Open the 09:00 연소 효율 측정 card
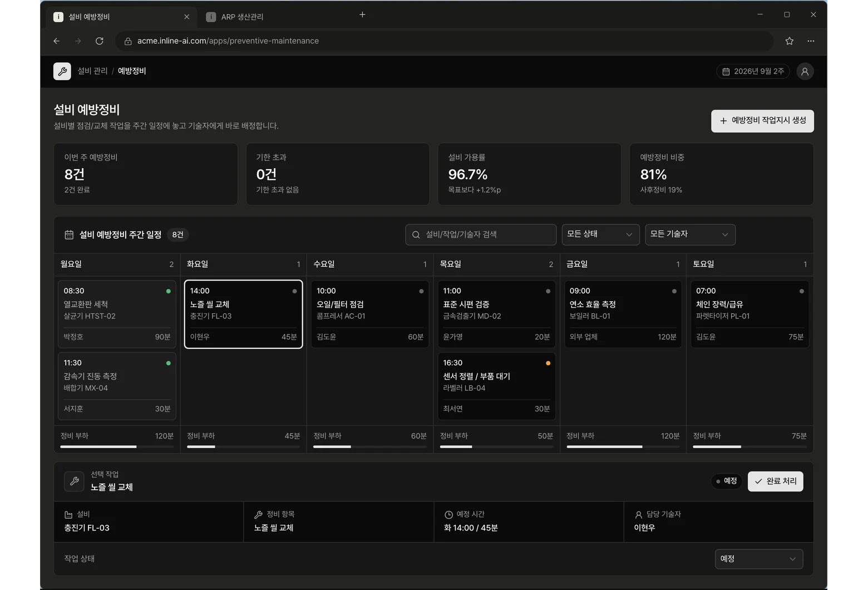868x590 pixels. [x=623, y=314]
